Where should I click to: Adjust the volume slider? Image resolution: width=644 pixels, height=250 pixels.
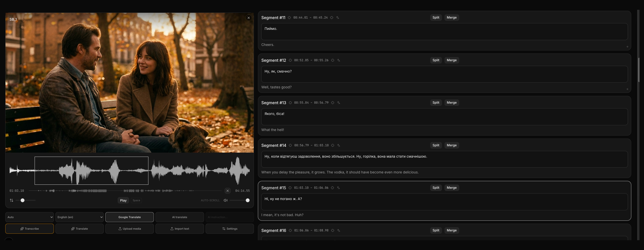pos(239,200)
